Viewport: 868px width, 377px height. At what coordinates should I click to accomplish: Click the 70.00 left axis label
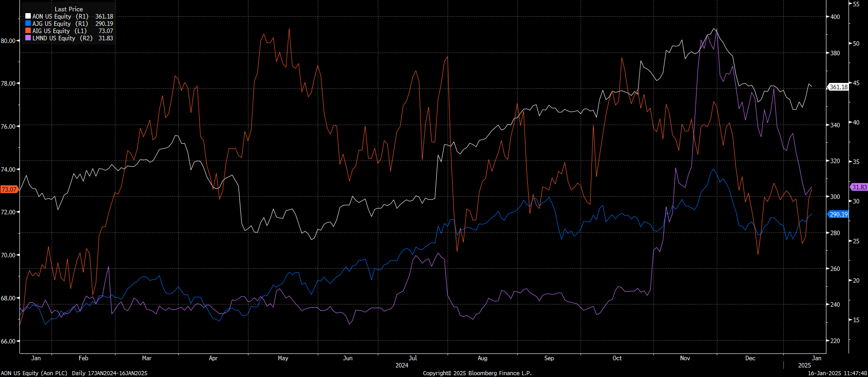pos(8,255)
